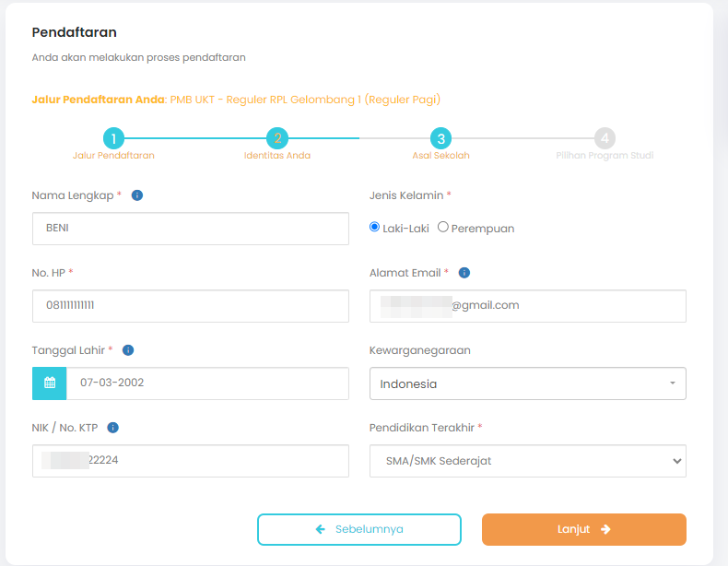Click the step 4 Pilihan Program Studi circle
The width and height of the screenshot is (728, 566).
click(x=605, y=138)
